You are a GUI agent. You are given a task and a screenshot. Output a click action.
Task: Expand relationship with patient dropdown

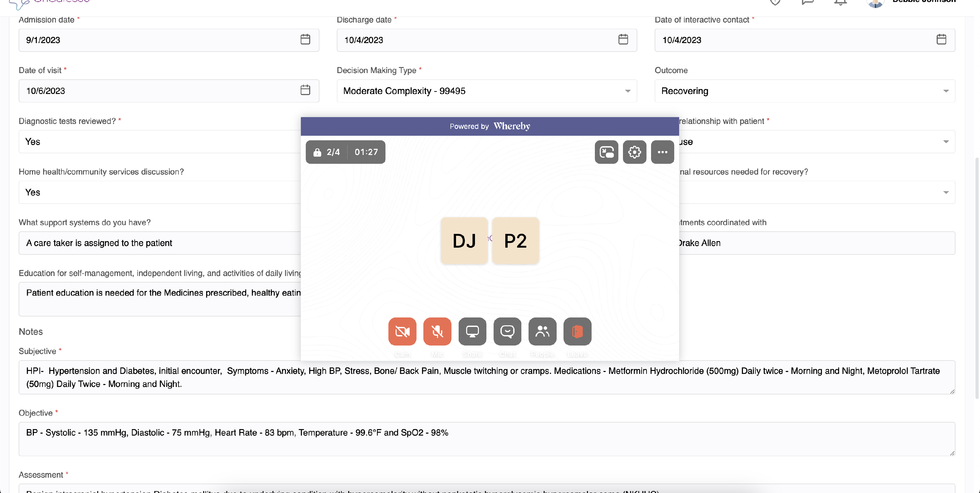(x=945, y=142)
